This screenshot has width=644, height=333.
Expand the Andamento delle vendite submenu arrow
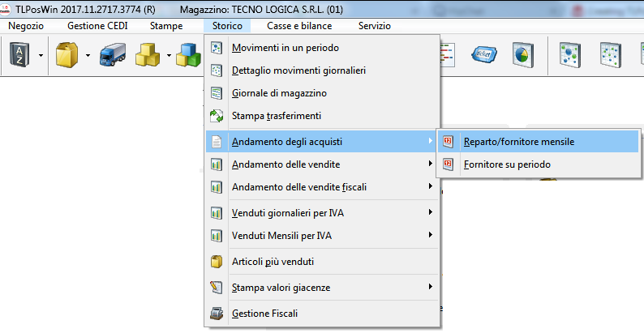[x=431, y=163]
